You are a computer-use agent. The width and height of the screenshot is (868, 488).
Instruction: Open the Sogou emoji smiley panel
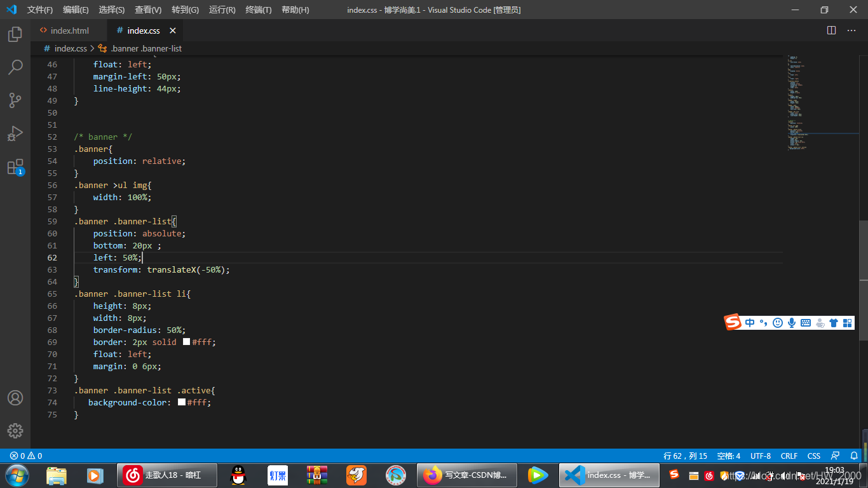(778, 323)
